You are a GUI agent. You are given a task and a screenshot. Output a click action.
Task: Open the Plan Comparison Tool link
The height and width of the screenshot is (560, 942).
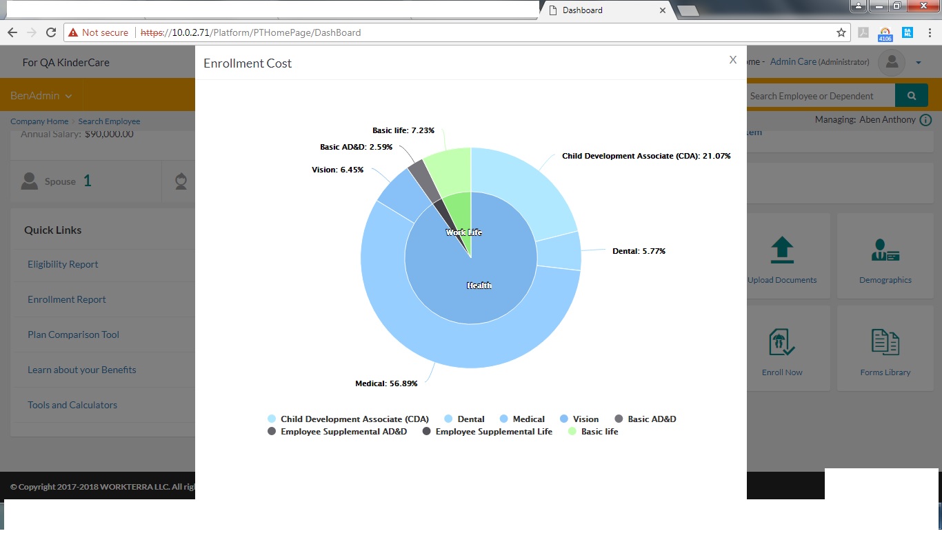click(73, 334)
